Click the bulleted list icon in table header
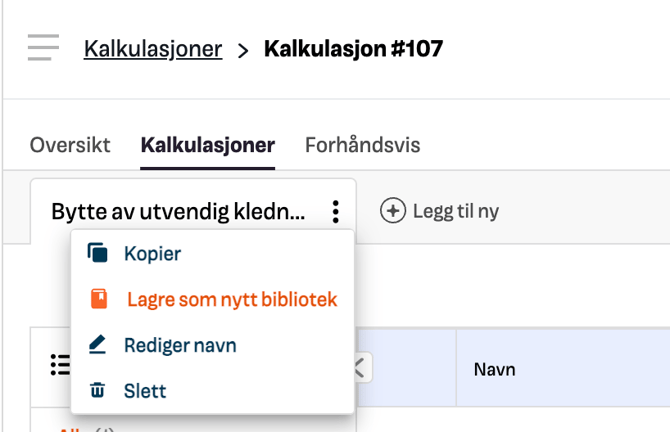This screenshot has height=432, width=670. pyautogui.click(x=60, y=366)
